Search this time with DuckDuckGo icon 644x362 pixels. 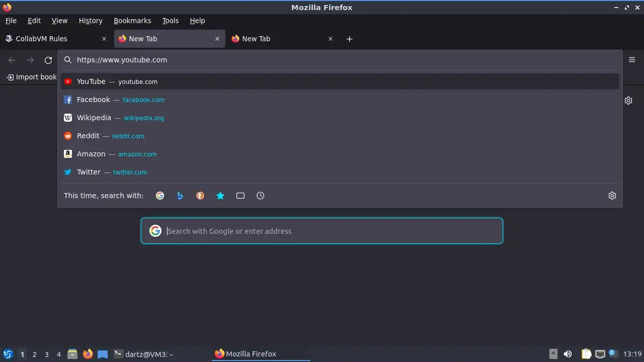[200, 196]
